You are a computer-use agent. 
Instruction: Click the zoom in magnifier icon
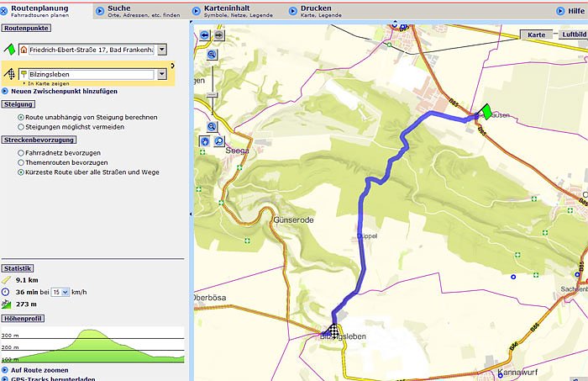(x=213, y=55)
